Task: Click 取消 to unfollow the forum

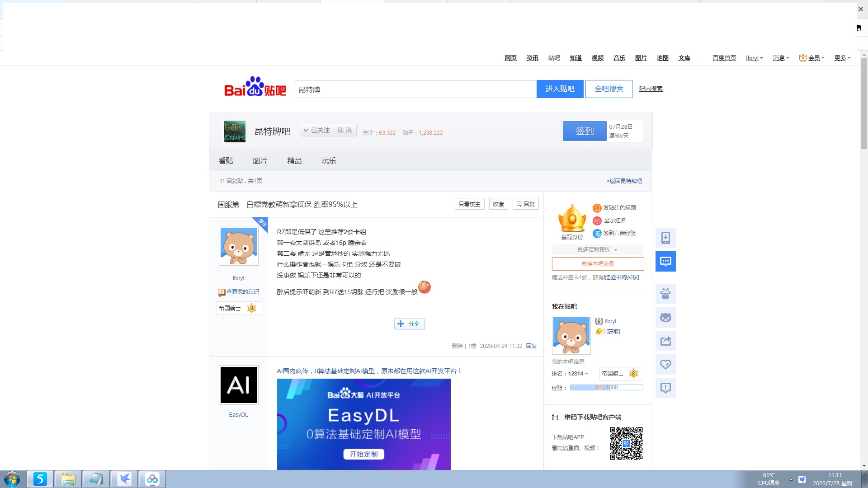Action: tap(345, 130)
